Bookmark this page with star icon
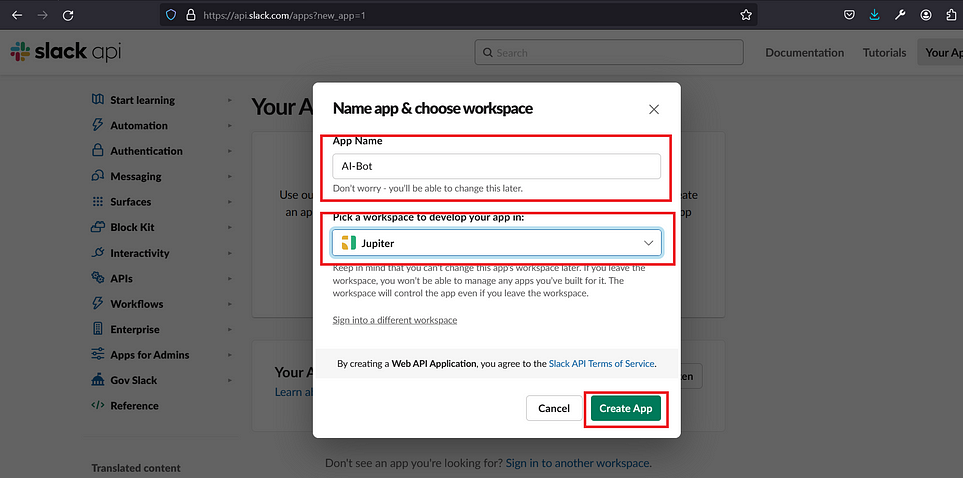 click(x=746, y=15)
